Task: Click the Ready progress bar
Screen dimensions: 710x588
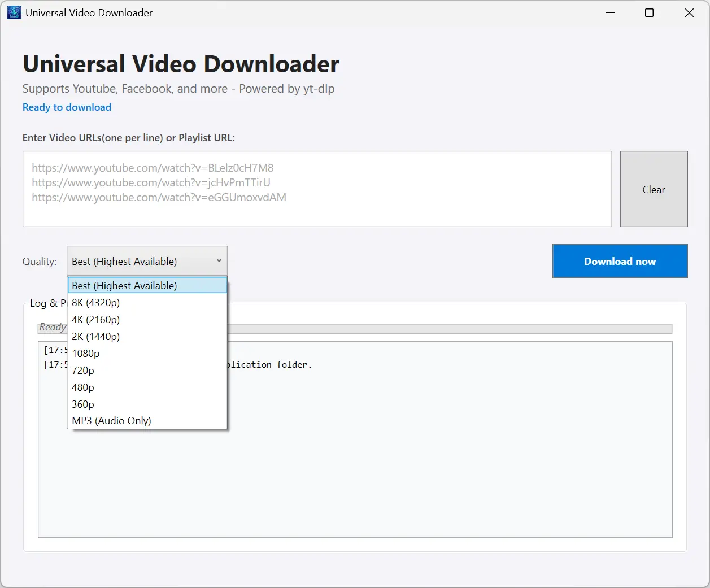Action: 355,328
